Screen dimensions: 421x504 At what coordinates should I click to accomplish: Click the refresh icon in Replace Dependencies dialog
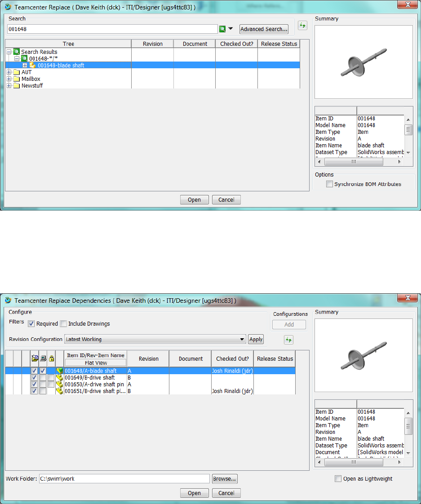pyautogui.click(x=288, y=340)
